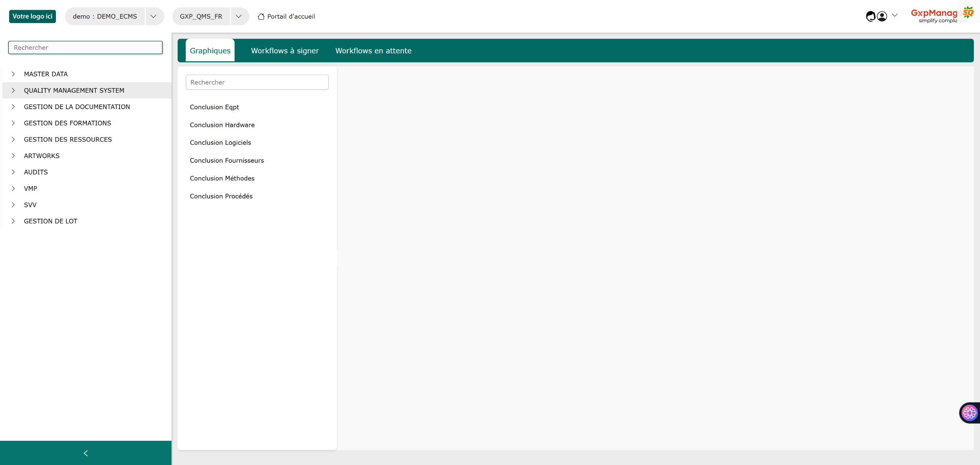This screenshot has width=980, height=465.
Task: Click the sidebar Rechercher search field
Action: tap(85, 47)
